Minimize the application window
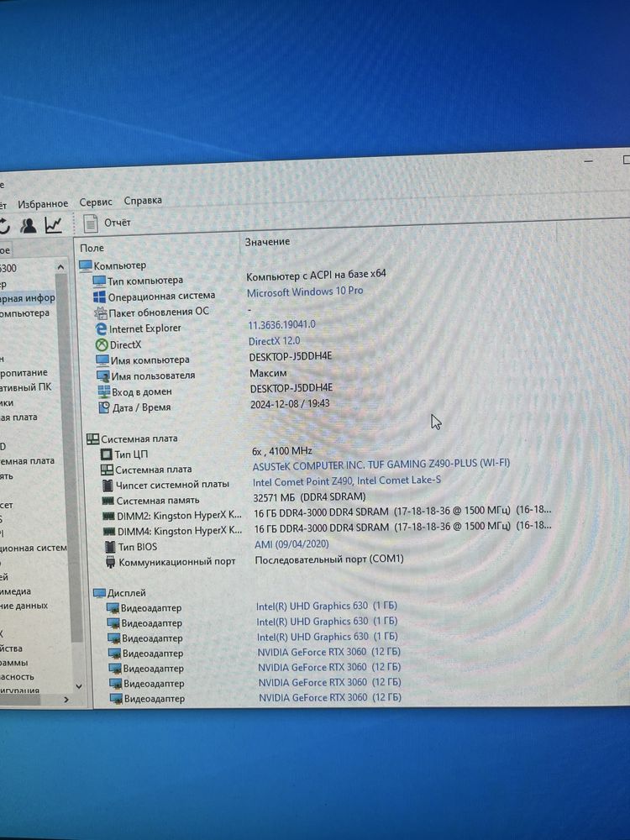Viewport: 630px width, 840px height. [588, 160]
